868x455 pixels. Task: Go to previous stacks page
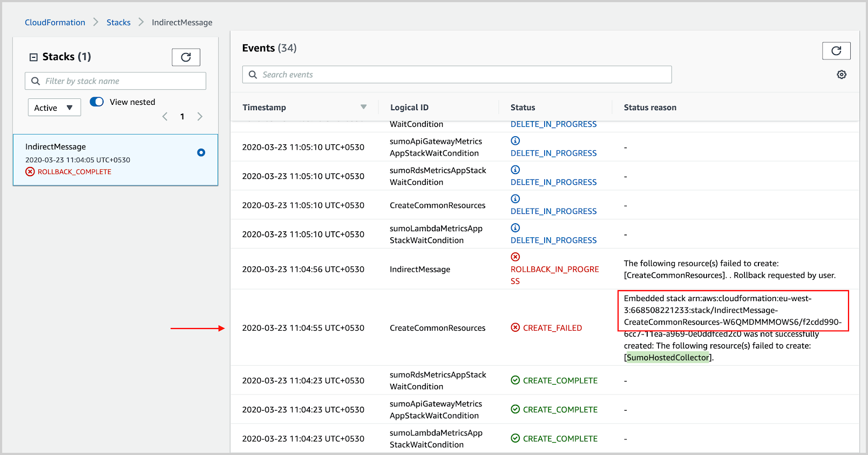pos(165,117)
